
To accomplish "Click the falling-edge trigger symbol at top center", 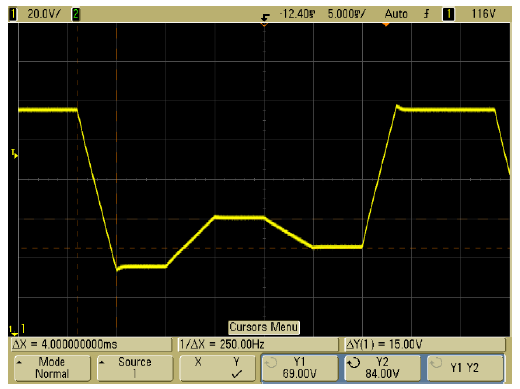I will pyautogui.click(x=265, y=17).
